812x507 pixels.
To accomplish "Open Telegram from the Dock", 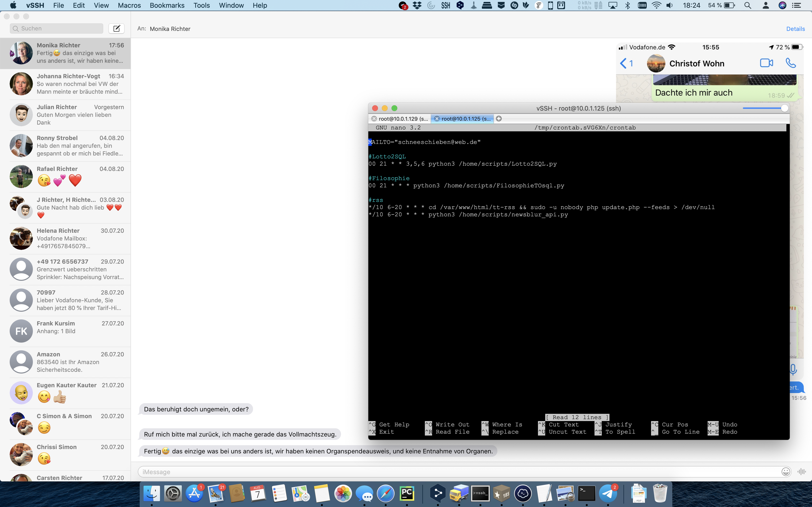I will coord(608,493).
